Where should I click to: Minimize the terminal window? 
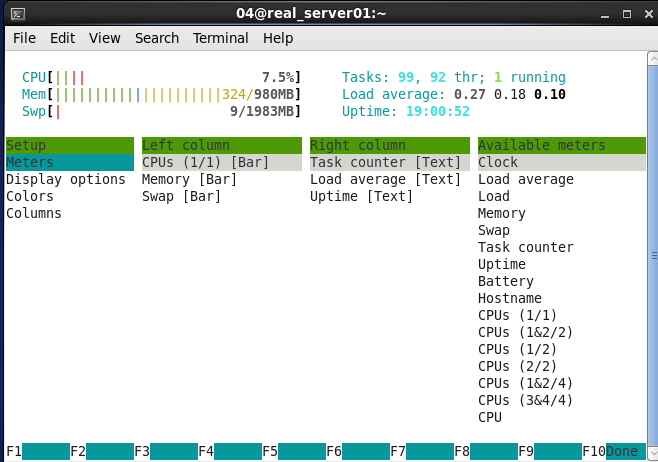[x=605, y=15]
